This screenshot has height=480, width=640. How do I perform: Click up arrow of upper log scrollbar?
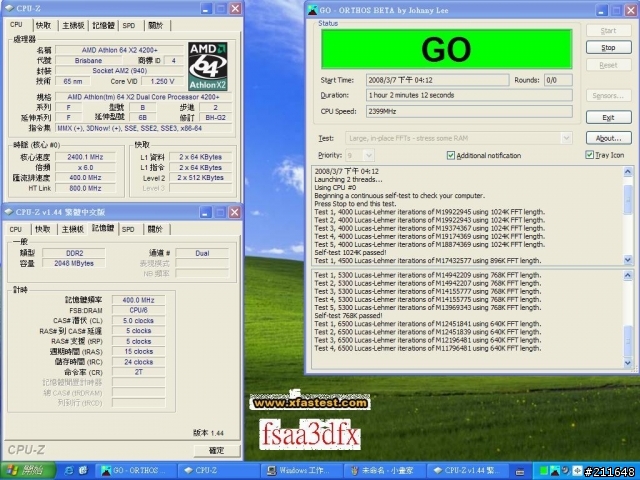pyautogui.click(x=628, y=172)
